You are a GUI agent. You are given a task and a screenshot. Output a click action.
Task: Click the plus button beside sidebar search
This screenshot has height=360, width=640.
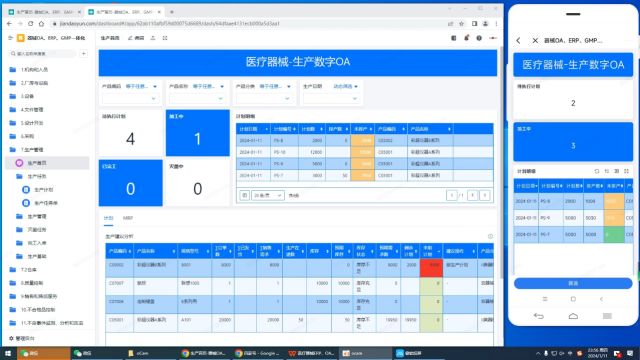84,53
